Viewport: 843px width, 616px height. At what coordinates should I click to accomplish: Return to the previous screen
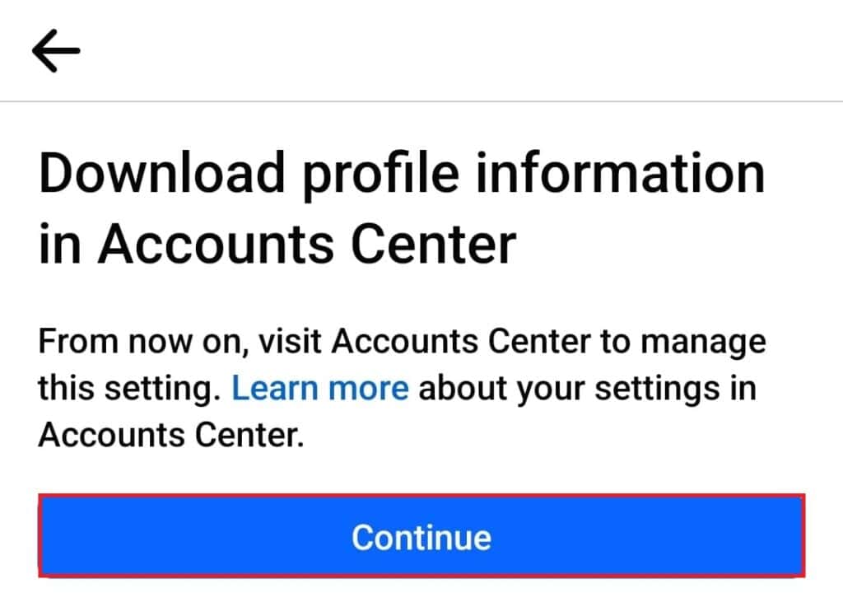click(x=56, y=51)
